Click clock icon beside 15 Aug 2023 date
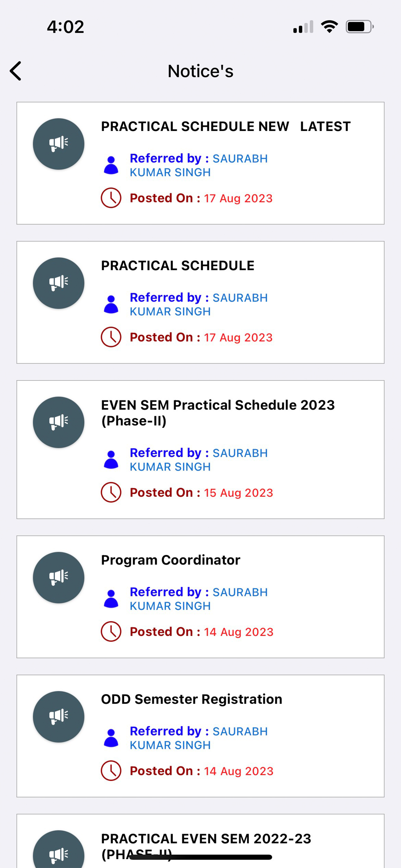Viewport: 401px width, 868px height. [111, 492]
